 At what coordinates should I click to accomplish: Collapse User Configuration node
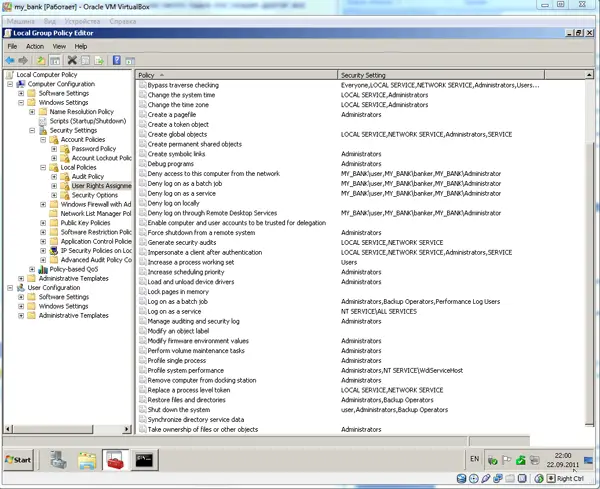click(10, 288)
